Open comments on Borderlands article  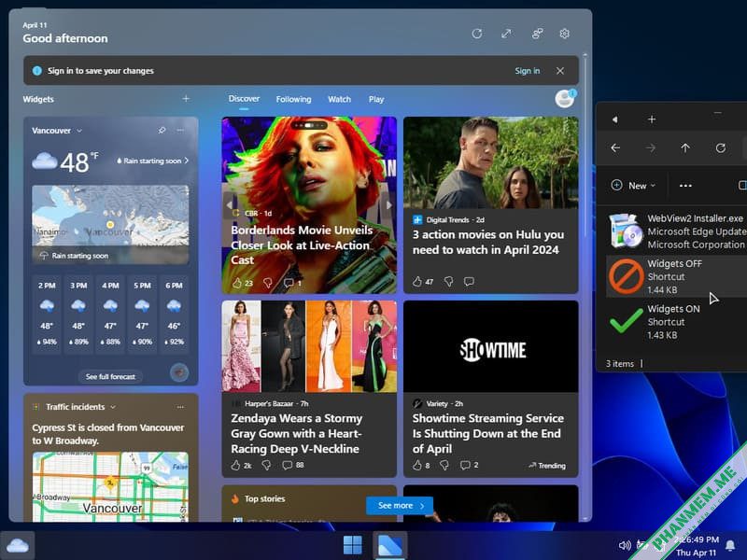[289, 283]
